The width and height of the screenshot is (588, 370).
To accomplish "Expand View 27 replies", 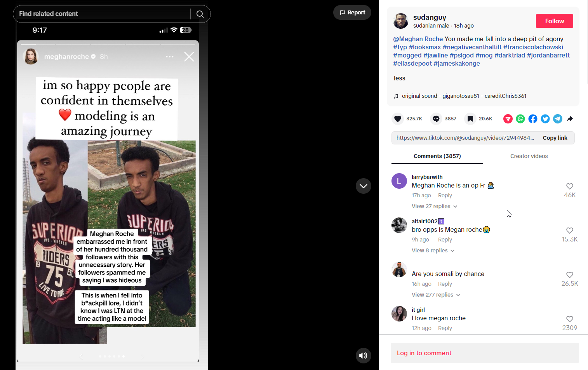I will (434, 206).
